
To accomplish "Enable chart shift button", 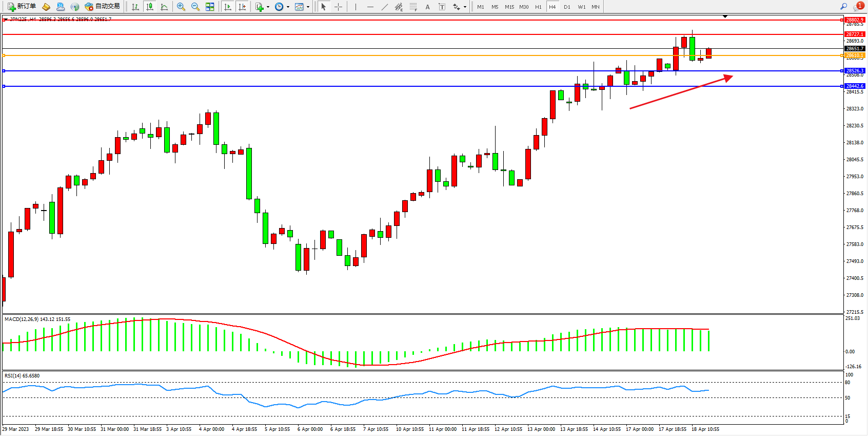I will [242, 7].
